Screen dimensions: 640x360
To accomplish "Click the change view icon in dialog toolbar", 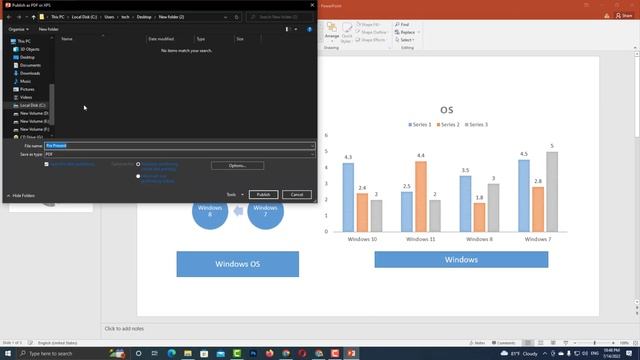I will (287, 29).
